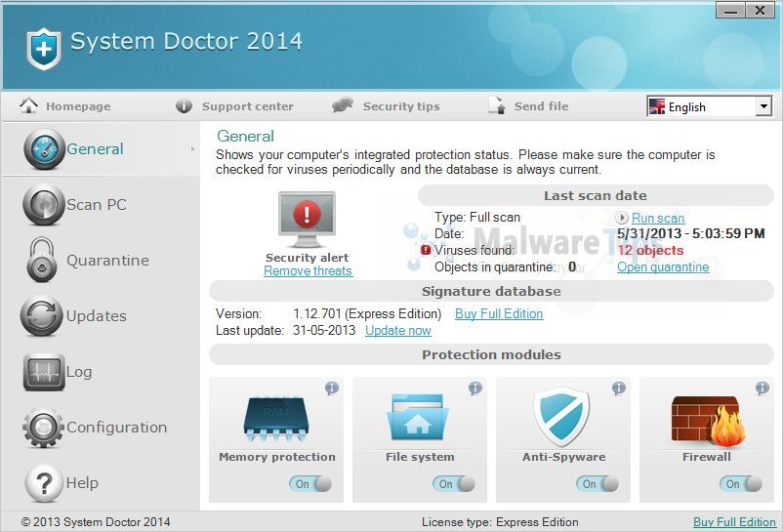
Task: Click the Last update 31-05-2013 value
Action: [324, 330]
